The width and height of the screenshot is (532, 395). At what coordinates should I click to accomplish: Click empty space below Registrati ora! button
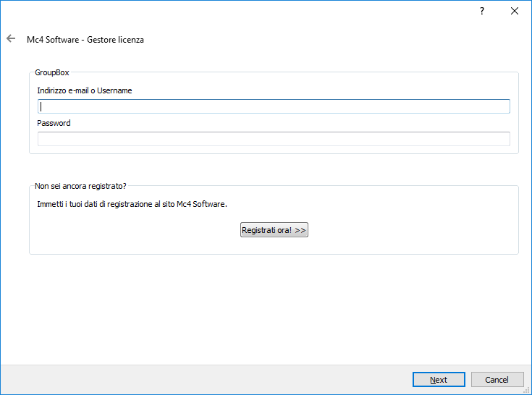(274, 246)
